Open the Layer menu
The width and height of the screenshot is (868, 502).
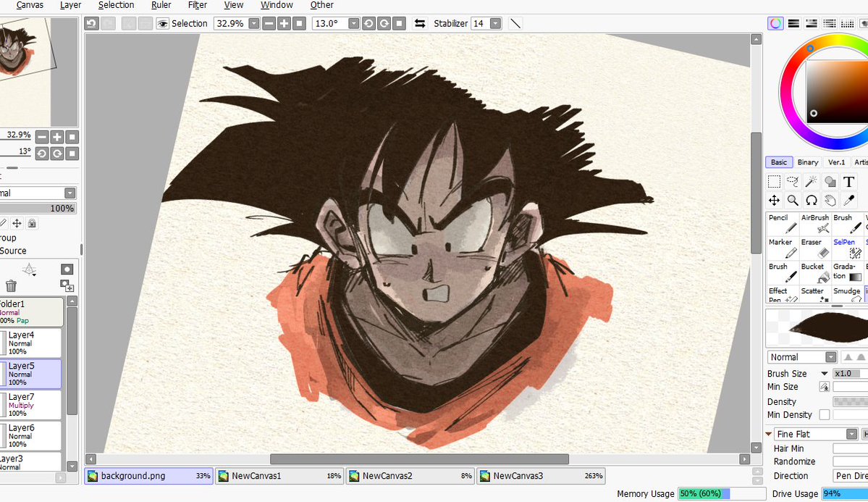(x=70, y=5)
